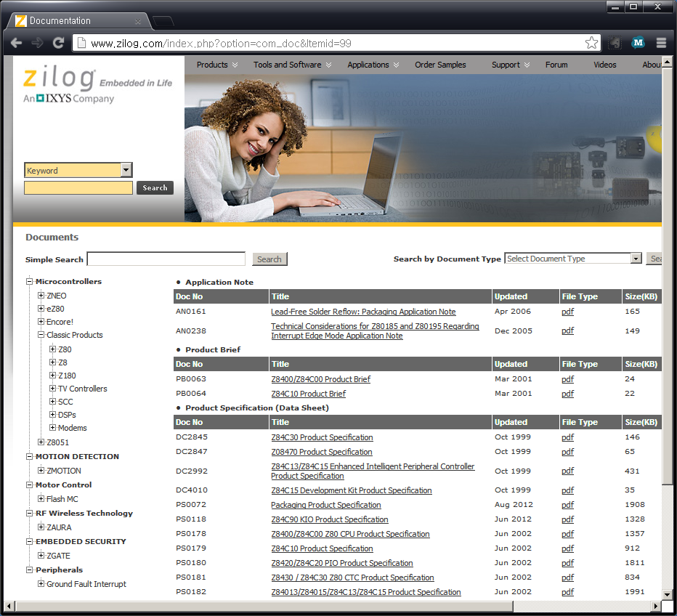Expand the Z80 tree node

(x=53, y=349)
